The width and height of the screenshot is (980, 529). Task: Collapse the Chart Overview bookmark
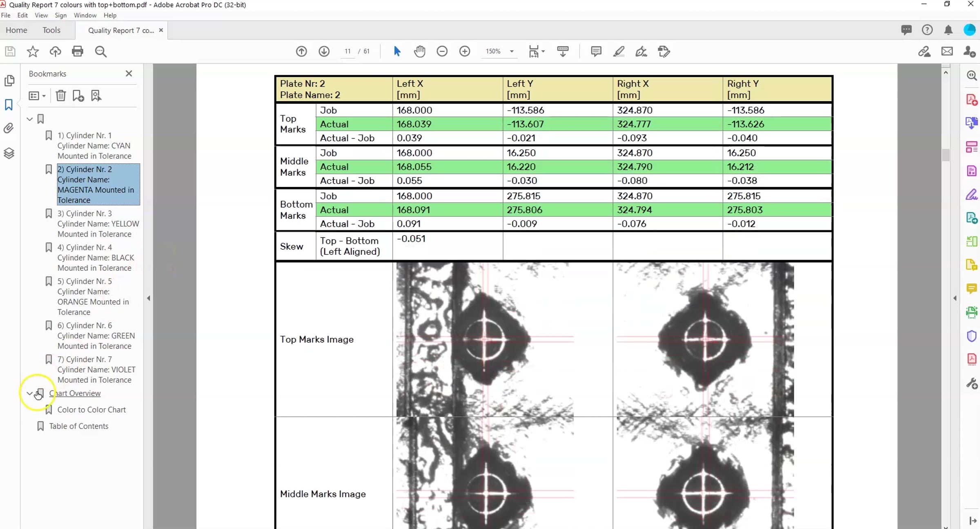coord(29,393)
